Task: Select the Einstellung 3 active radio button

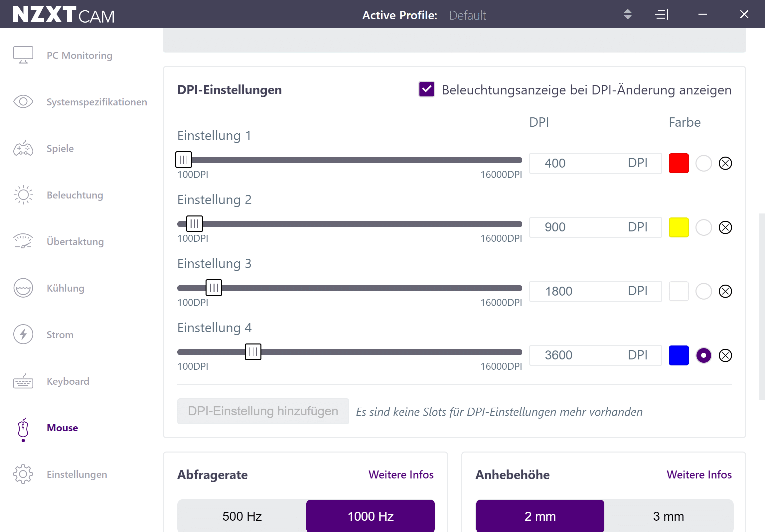Action: coord(703,292)
